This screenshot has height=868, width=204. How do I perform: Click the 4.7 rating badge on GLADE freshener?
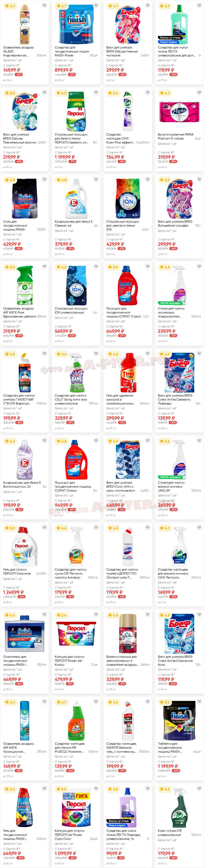pyautogui.click(x=10, y=6)
